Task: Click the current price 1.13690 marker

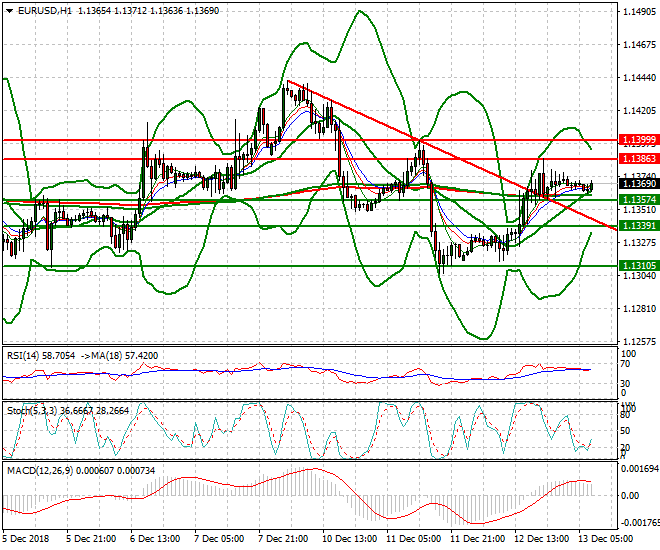Action: pyautogui.click(x=638, y=184)
